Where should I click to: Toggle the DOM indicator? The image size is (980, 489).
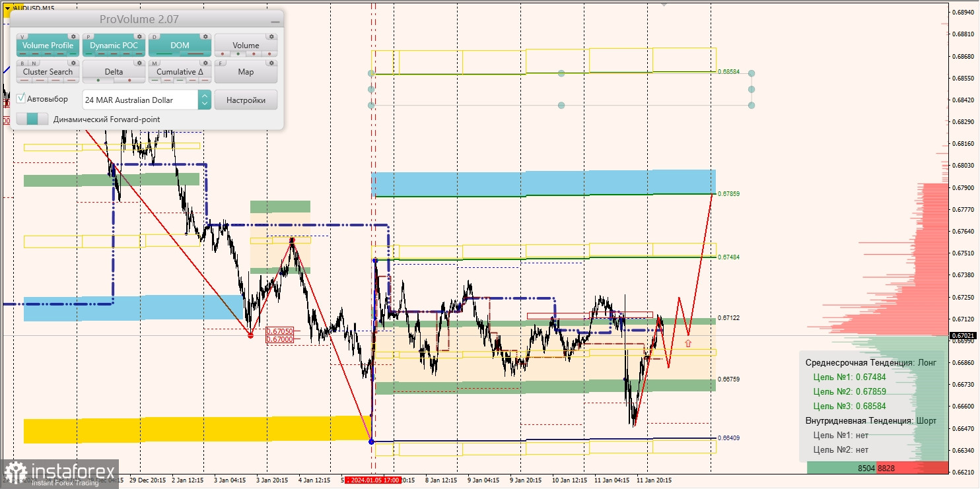point(180,46)
